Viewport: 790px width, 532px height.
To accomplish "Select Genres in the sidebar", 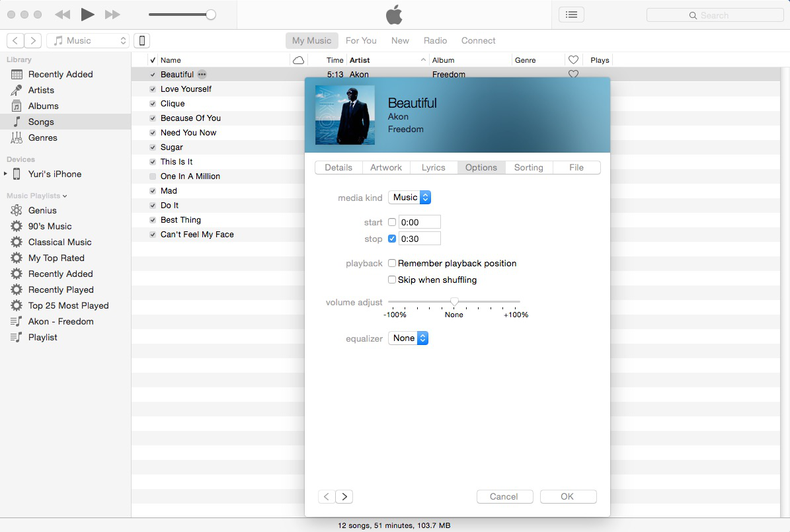I will coord(65,137).
